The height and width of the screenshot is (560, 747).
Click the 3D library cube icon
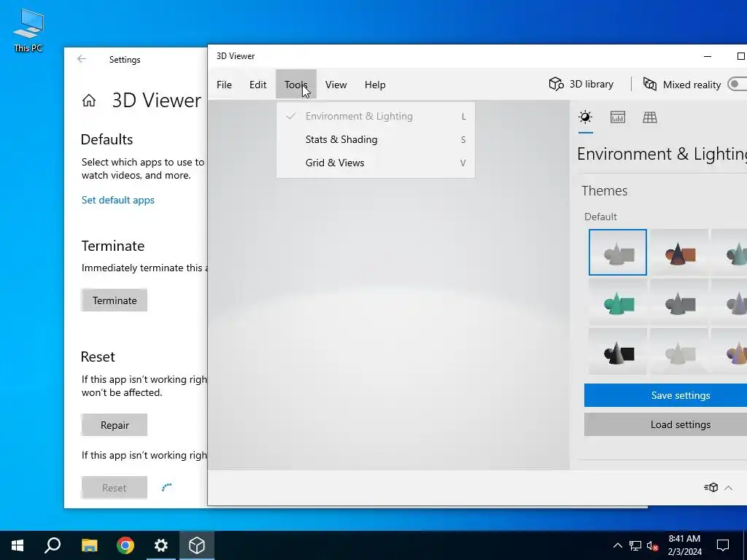point(556,85)
